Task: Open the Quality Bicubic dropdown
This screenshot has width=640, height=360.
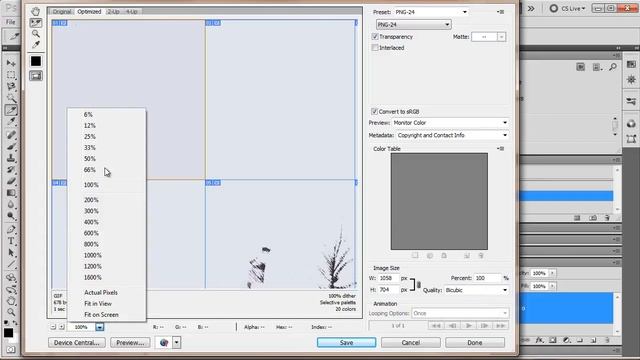Action: point(476,290)
